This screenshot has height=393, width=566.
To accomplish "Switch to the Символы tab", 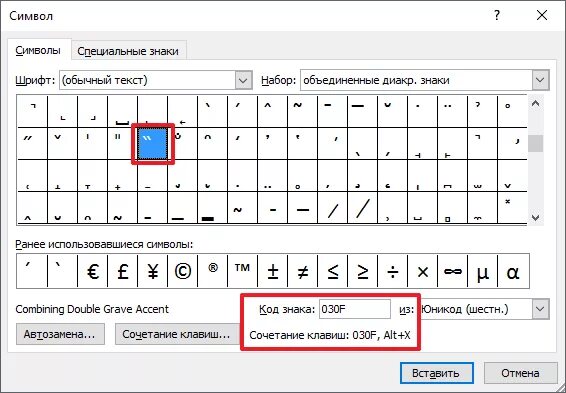I will (38, 51).
